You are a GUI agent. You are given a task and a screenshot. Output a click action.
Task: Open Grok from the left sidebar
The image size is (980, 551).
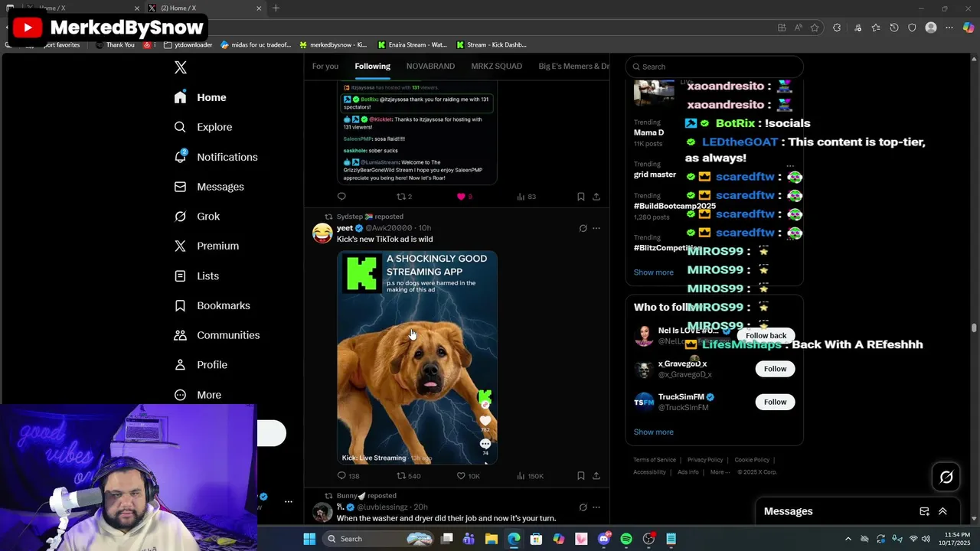pos(198,217)
